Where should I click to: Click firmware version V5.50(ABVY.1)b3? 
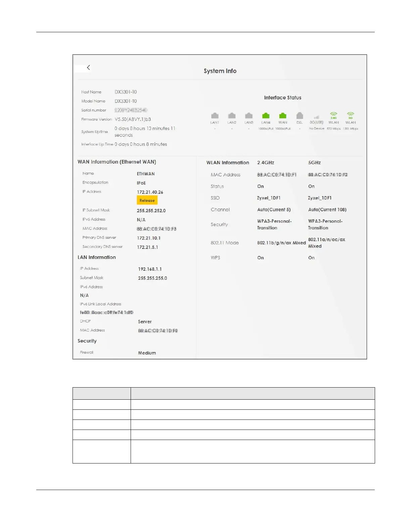point(133,119)
